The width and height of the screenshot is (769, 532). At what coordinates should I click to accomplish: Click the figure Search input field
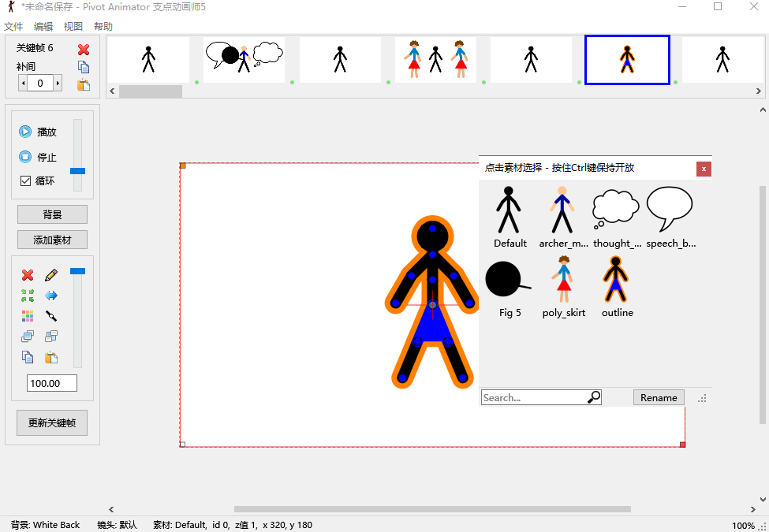[x=534, y=398]
